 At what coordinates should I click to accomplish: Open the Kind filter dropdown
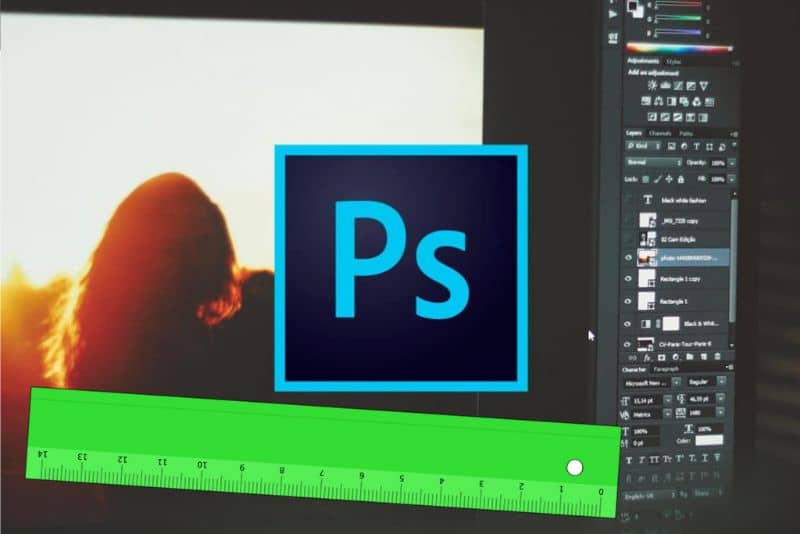(x=643, y=146)
